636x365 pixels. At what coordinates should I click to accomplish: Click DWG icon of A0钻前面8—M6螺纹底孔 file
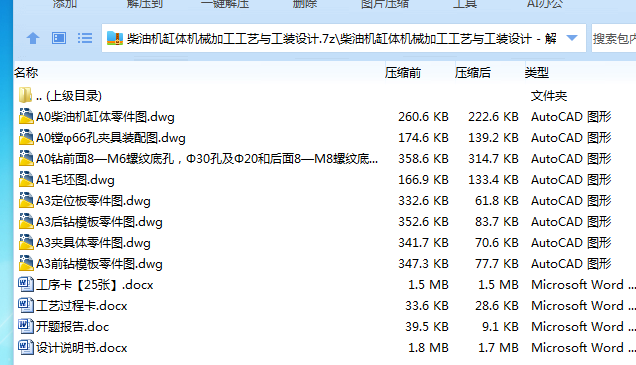click(x=26, y=158)
